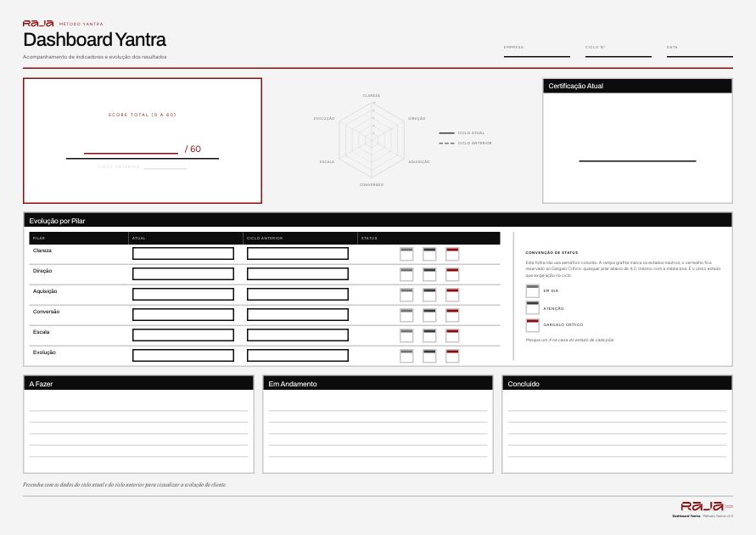Select the Concluído panel header
The height and width of the screenshot is (535, 756).
(617, 384)
